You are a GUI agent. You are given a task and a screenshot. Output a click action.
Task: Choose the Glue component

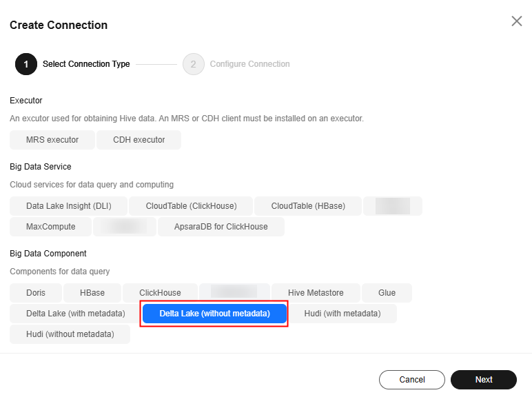click(387, 293)
